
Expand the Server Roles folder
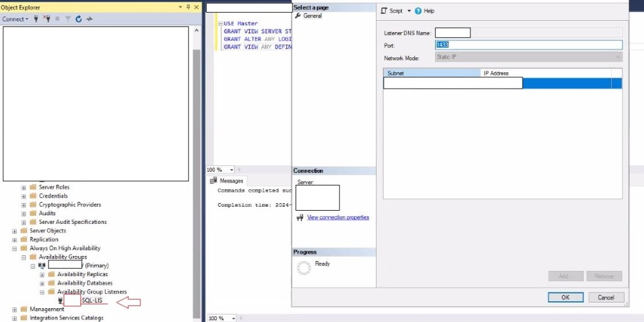point(24,187)
